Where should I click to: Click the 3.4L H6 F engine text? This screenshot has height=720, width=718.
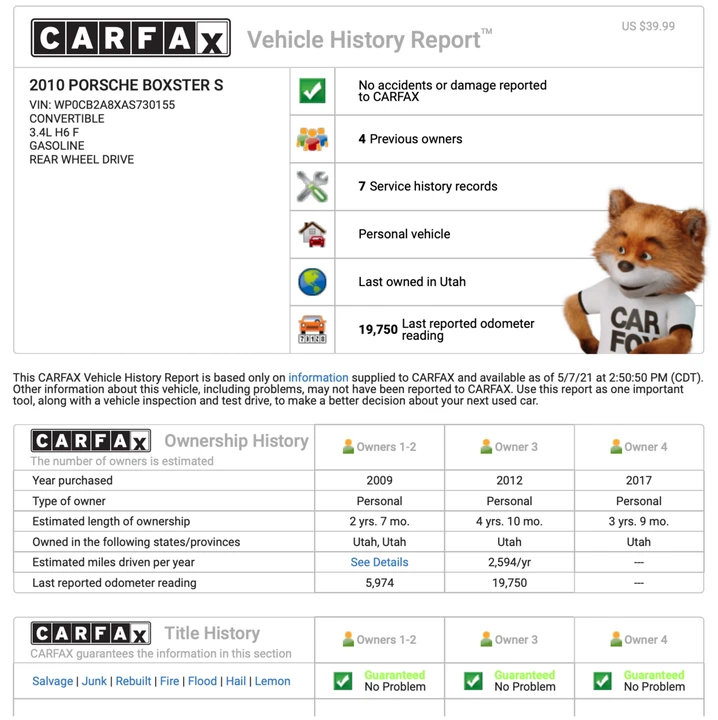(54, 132)
